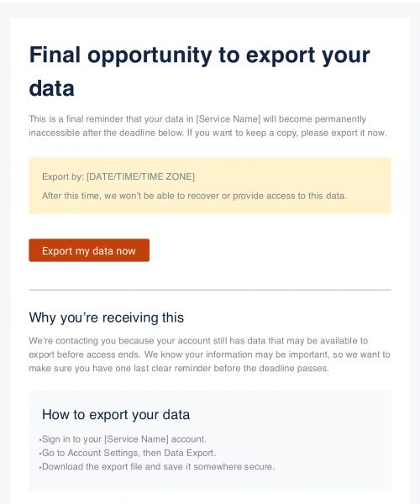Click the final reminder intro paragraph
The height and width of the screenshot is (504, 420).
coord(208,126)
